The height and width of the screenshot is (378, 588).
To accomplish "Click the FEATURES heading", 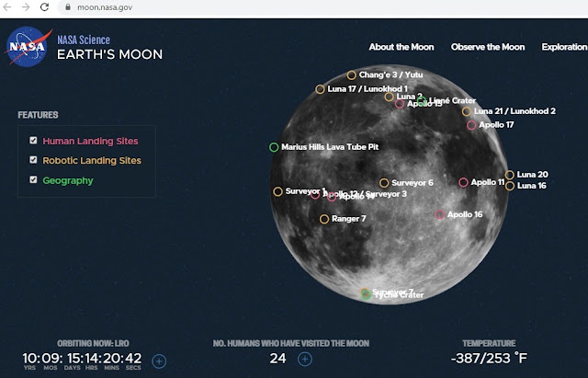I will [38, 115].
